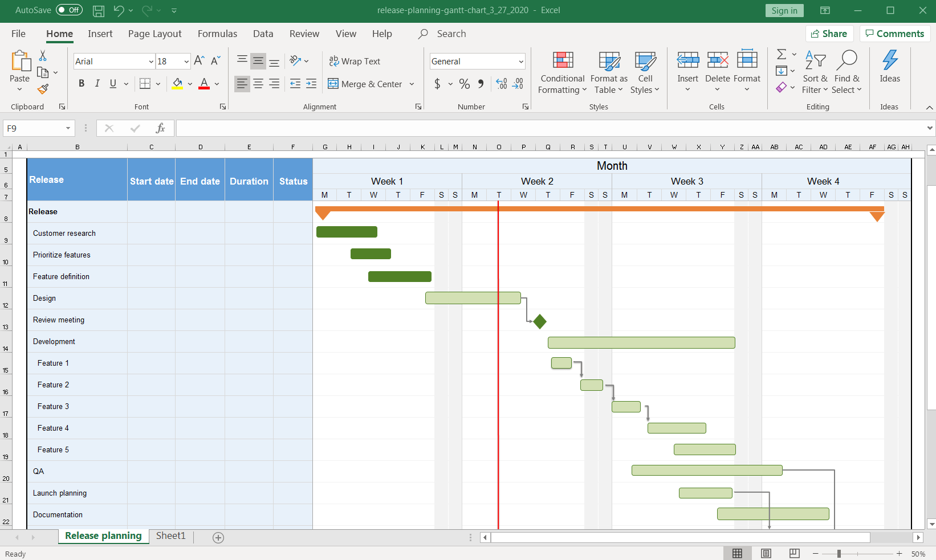Click the Insert Function fx icon
The width and height of the screenshot is (936, 560).
(x=160, y=128)
